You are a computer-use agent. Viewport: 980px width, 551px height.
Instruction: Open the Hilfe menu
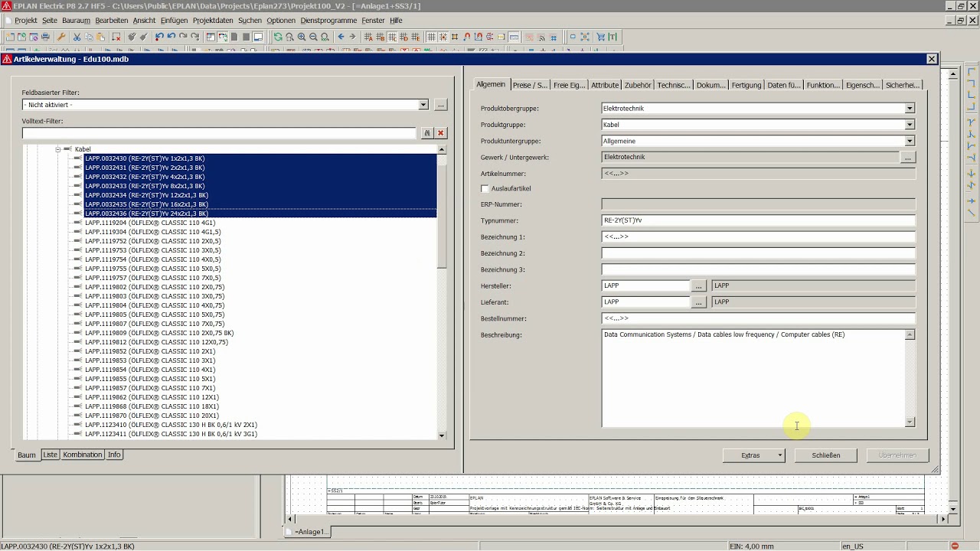pyautogui.click(x=396, y=21)
